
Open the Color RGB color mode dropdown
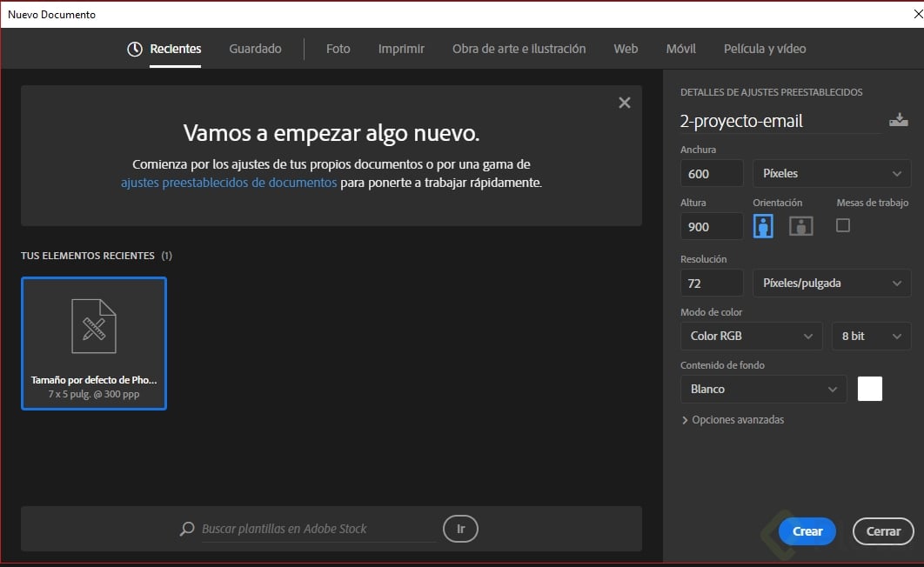coord(750,336)
